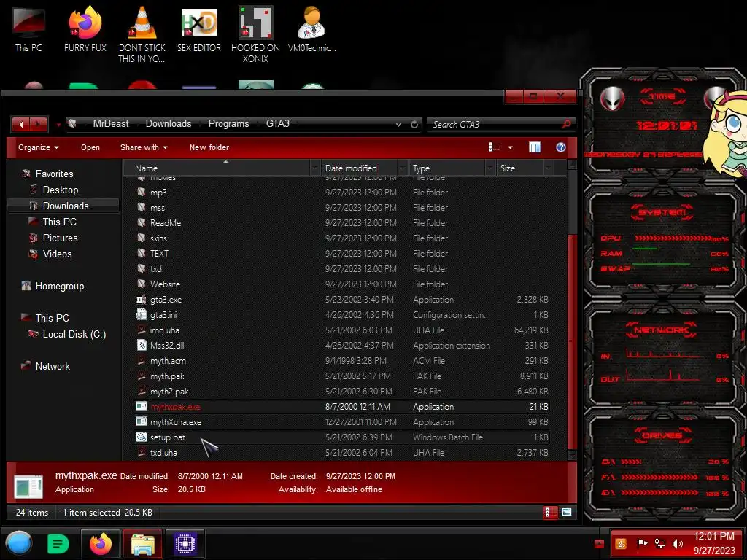Open the purple chip taskbar app
Image resolution: width=747 pixels, height=560 pixels.
pos(185,543)
